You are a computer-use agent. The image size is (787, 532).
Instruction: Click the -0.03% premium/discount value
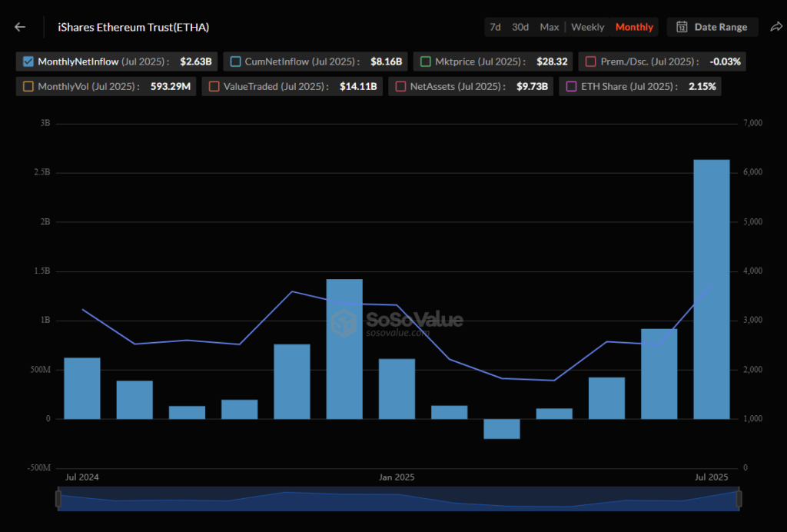726,62
